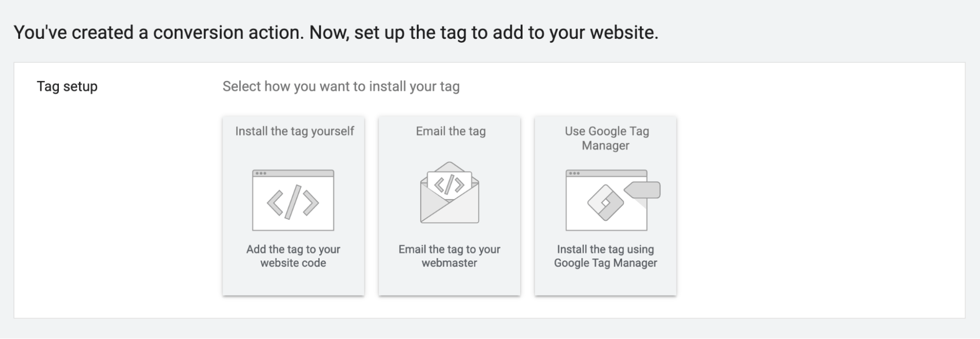980x339 pixels.
Task: Pick the "Use Google Tag Manager" heading
Action: click(606, 138)
